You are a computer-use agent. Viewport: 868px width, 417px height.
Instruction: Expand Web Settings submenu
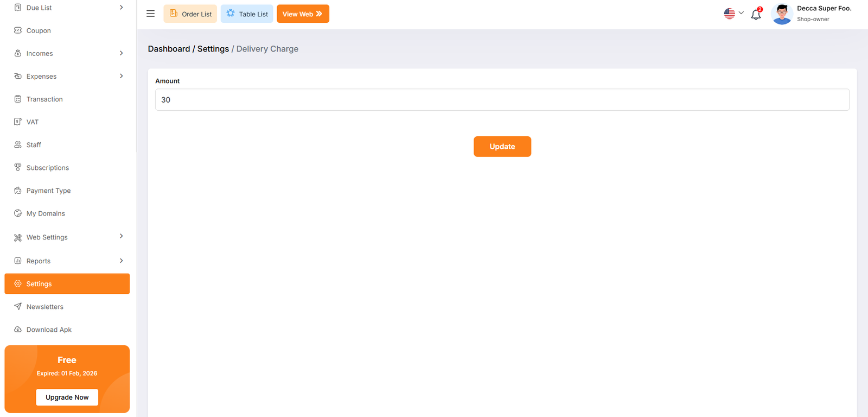(x=121, y=236)
